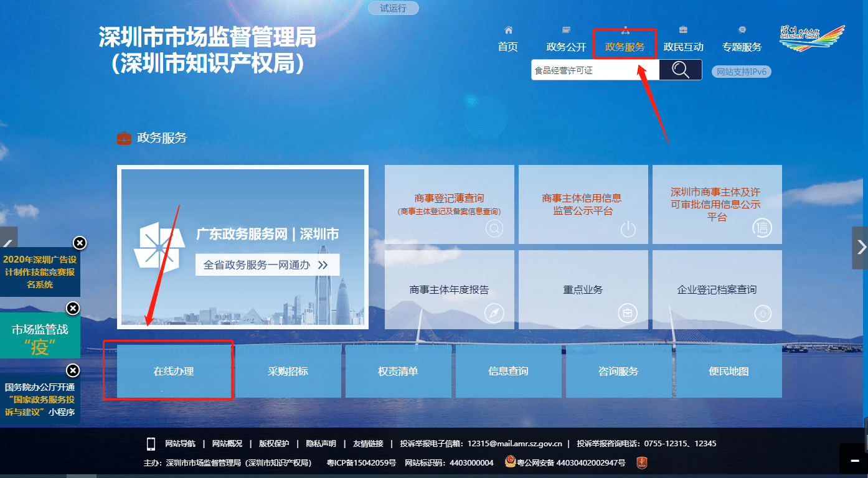
Task: Open 首页 home navigation item
Action: (x=507, y=41)
